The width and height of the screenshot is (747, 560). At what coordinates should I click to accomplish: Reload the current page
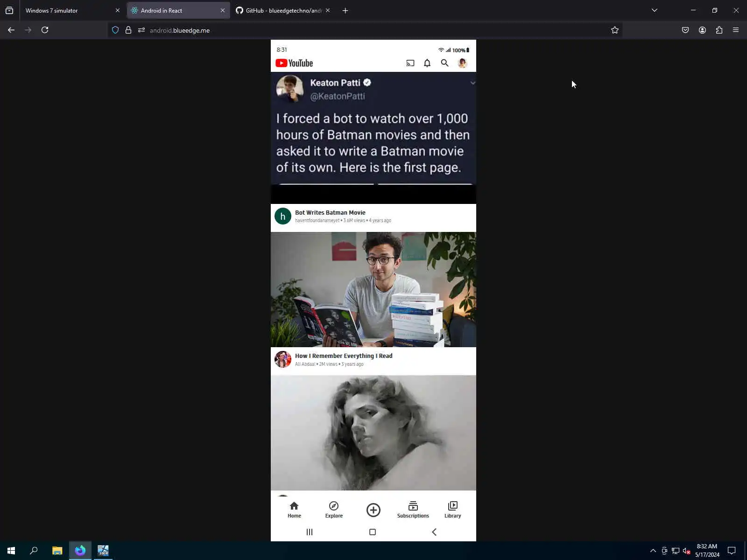45,30
